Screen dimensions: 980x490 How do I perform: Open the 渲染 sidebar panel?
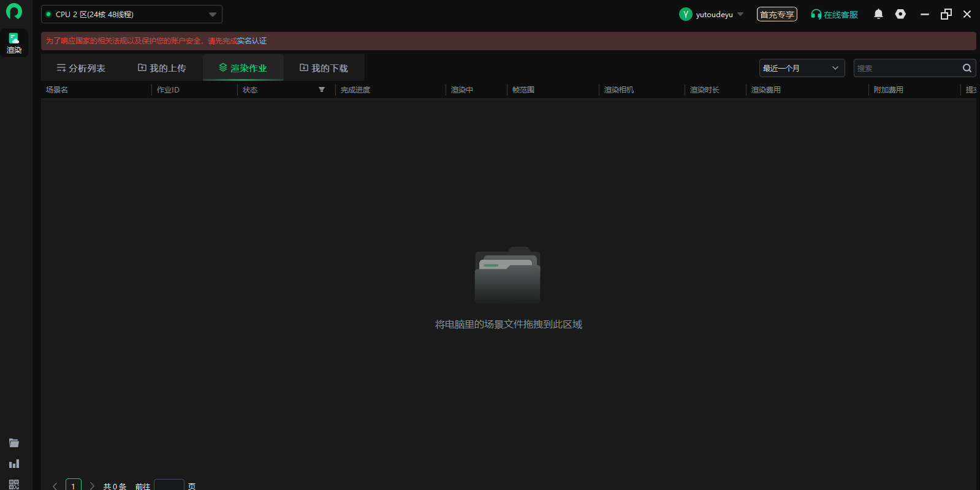tap(14, 43)
